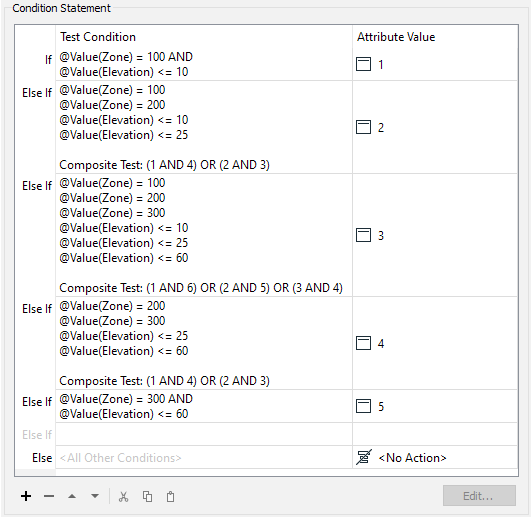Click the All Other Conditions placeholder
The image size is (531, 517).
(121, 458)
